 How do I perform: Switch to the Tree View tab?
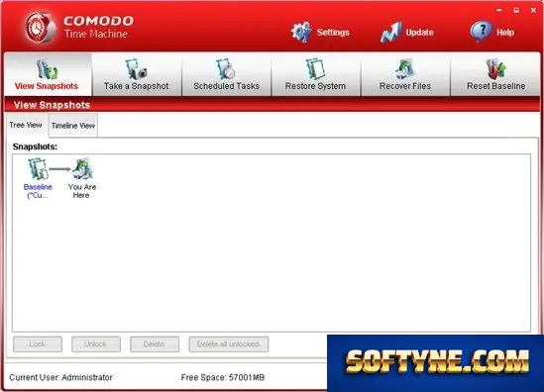point(26,125)
